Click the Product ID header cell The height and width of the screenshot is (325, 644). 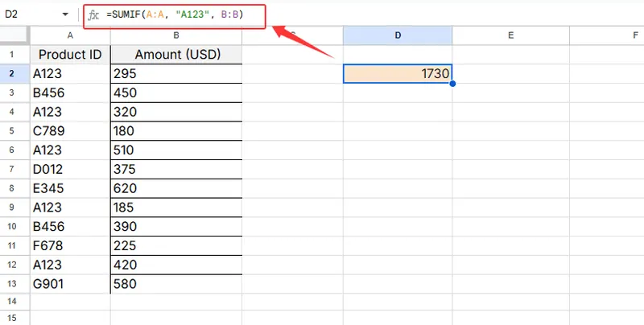click(70, 55)
